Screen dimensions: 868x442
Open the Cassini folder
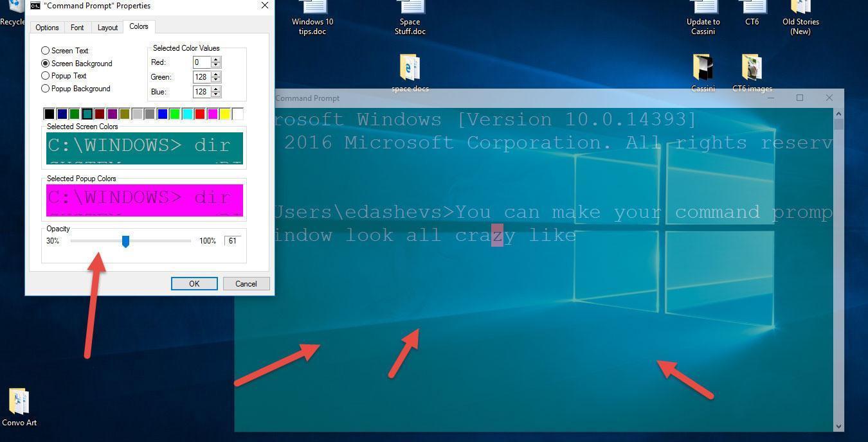(x=703, y=67)
